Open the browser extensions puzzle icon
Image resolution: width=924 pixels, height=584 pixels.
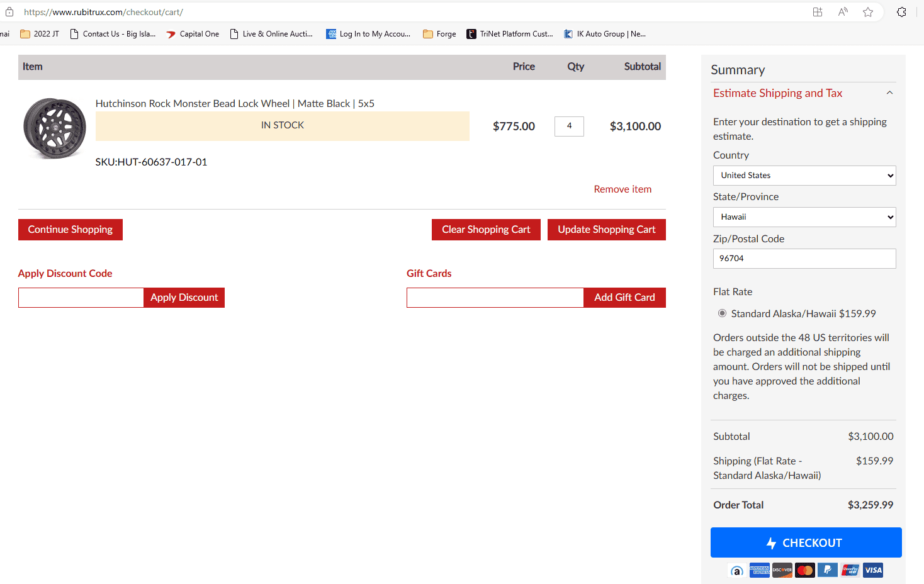click(901, 12)
